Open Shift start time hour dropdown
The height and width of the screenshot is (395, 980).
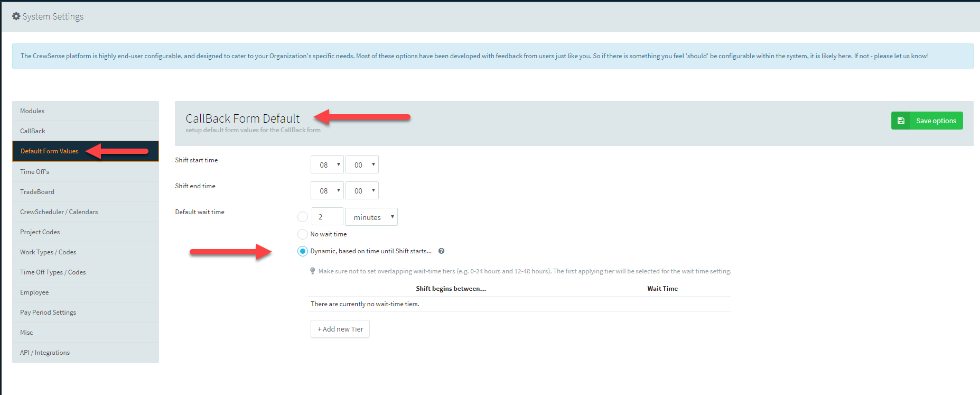[327, 164]
